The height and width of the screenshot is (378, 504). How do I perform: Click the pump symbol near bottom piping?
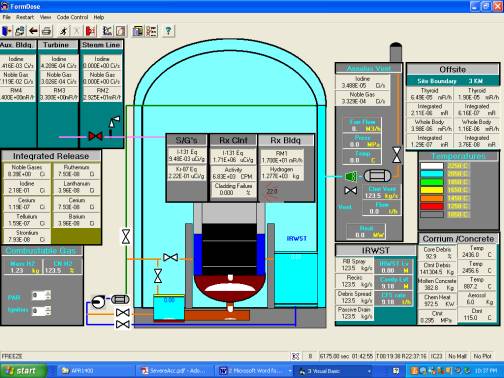(x=98, y=302)
